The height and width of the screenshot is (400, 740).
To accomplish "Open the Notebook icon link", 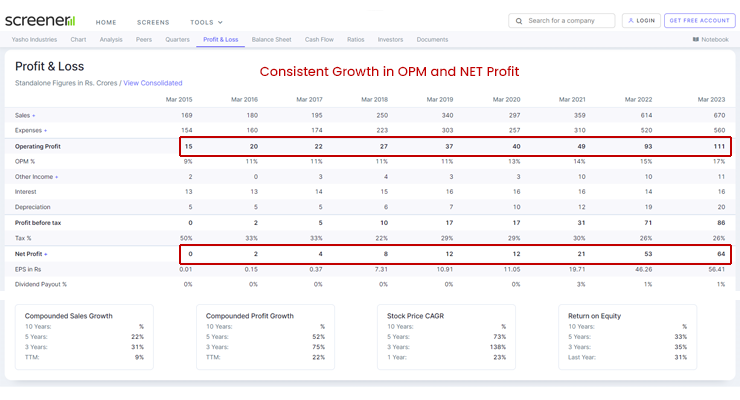I will click(x=696, y=39).
